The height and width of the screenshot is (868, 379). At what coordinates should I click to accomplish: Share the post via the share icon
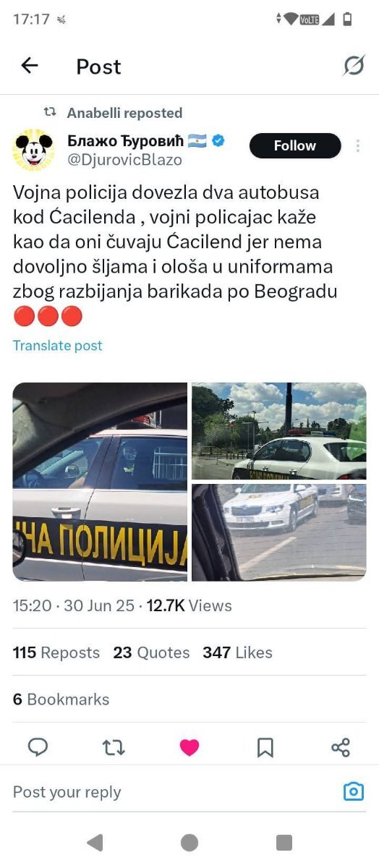(341, 747)
